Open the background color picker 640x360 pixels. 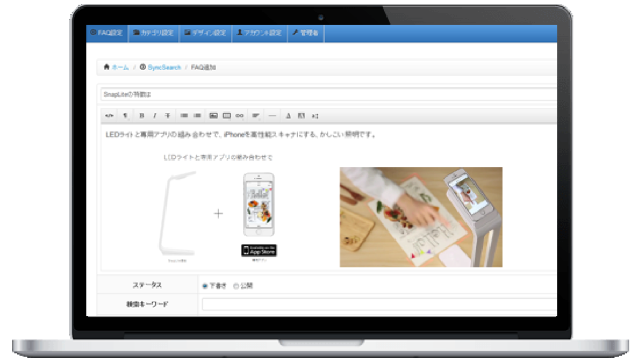pyautogui.click(x=301, y=116)
